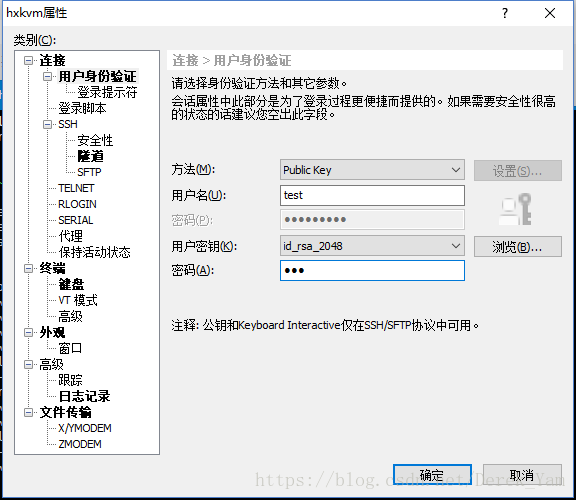Select SERIAL tree item

coord(76,220)
